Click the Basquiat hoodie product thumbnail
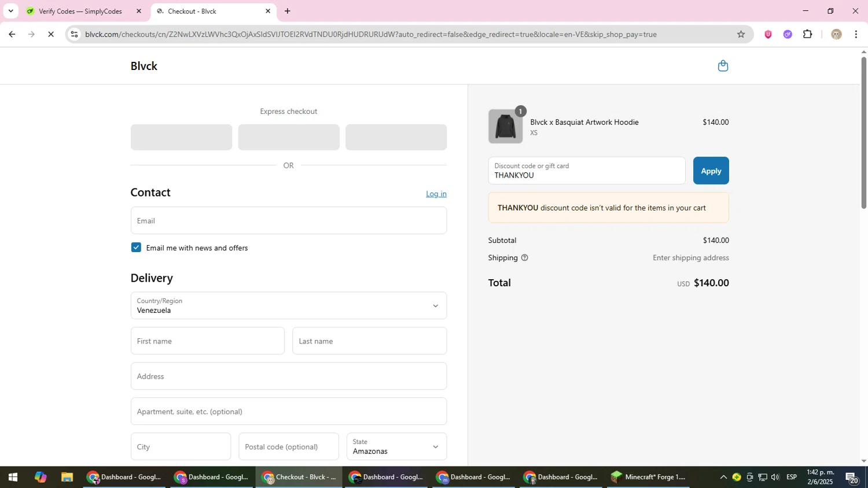This screenshot has width=868, height=488. 505,126
